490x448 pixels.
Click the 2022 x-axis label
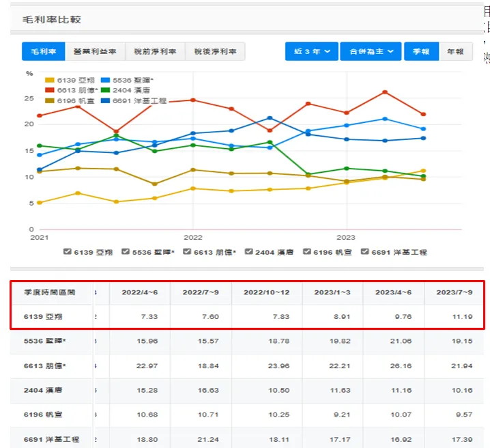point(193,237)
